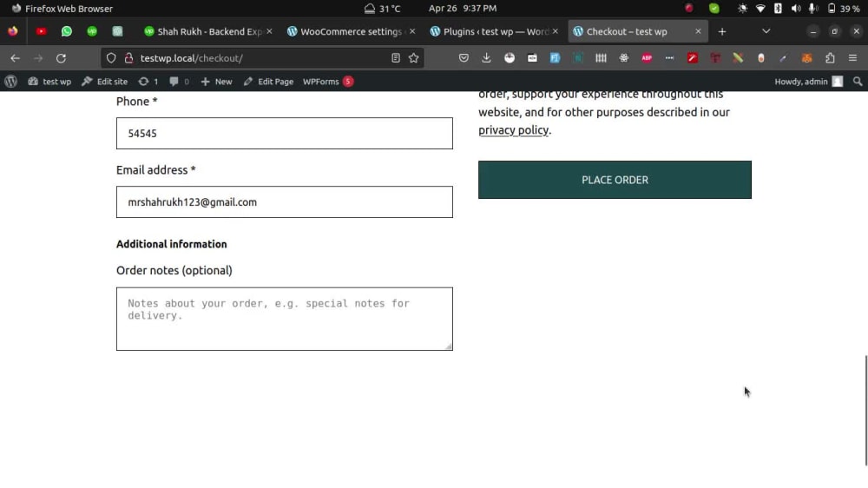Viewport: 868px width, 488px height.
Task: Open a new browser tab
Action: tap(722, 31)
